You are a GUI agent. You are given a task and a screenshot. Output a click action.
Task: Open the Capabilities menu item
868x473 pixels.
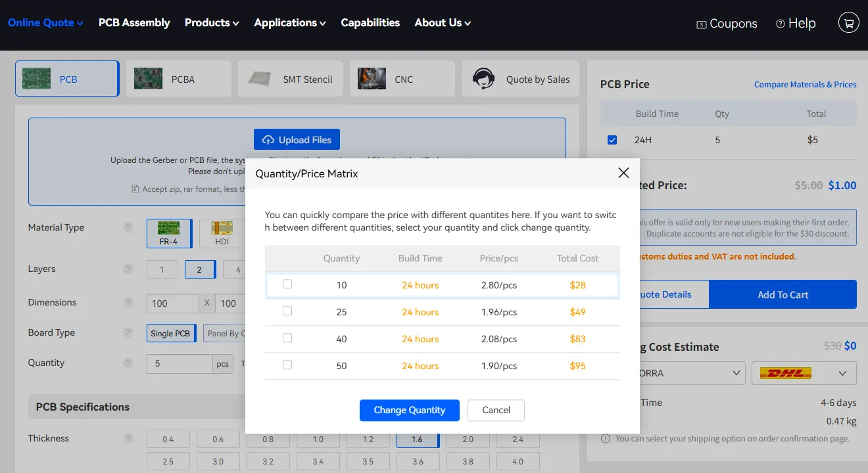click(370, 22)
